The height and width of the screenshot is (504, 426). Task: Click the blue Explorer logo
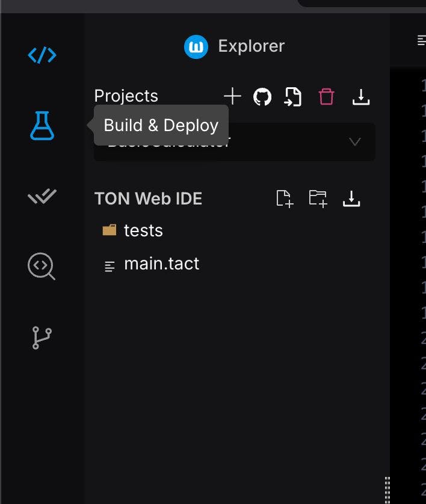coord(196,46)
